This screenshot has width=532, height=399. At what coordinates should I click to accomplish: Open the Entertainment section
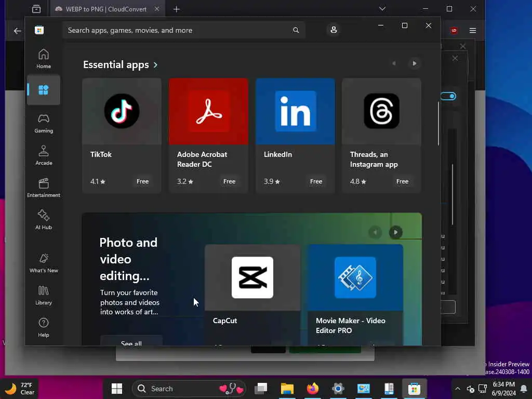pos(44,188)
